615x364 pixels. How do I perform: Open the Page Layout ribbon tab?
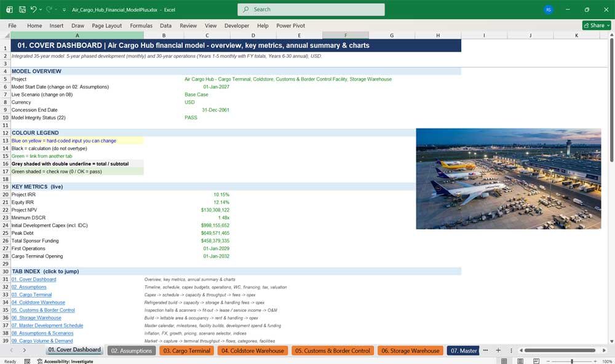point(106,25)
